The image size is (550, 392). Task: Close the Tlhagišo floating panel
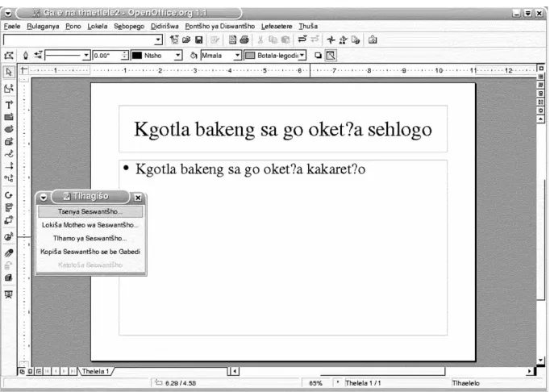138,198
